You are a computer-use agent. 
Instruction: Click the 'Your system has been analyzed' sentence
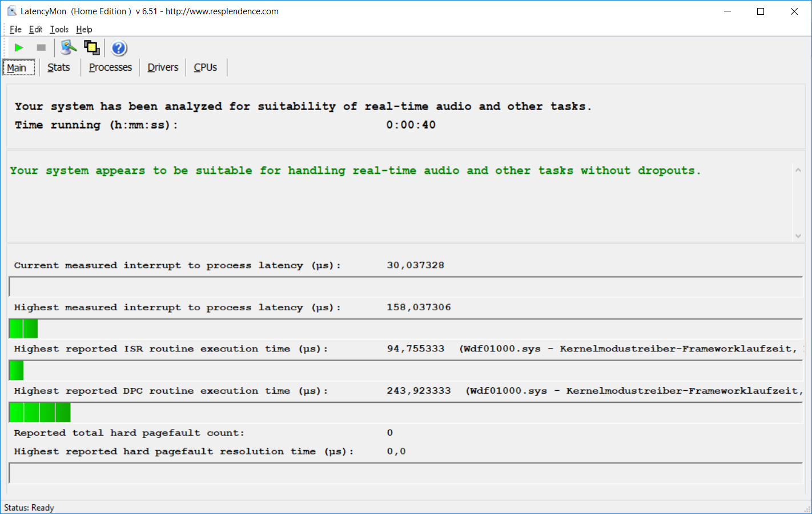[303, 106]
